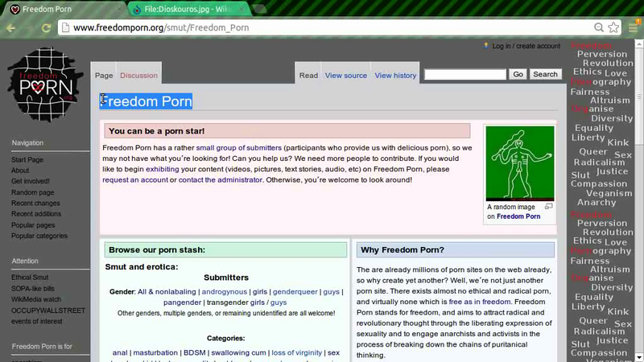Open Log in / create account link
Image resolution: width=644 pixels, height=362 pixels.
click(526, 46)
